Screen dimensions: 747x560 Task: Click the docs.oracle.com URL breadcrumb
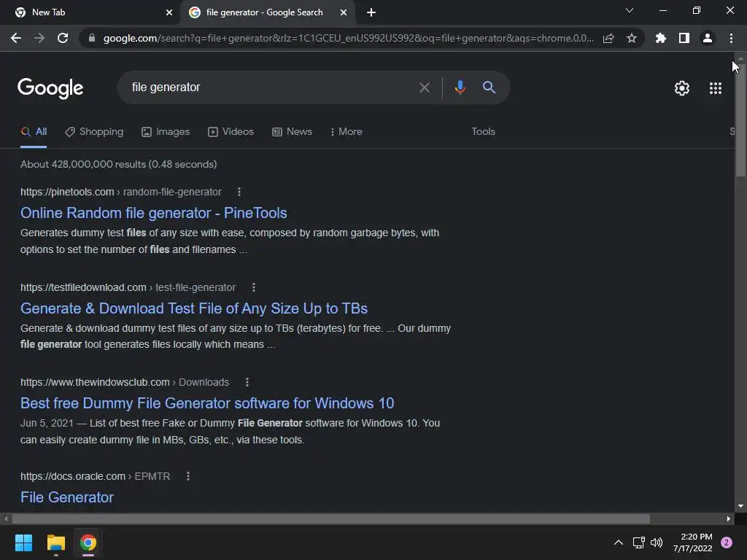click(96, 476)
